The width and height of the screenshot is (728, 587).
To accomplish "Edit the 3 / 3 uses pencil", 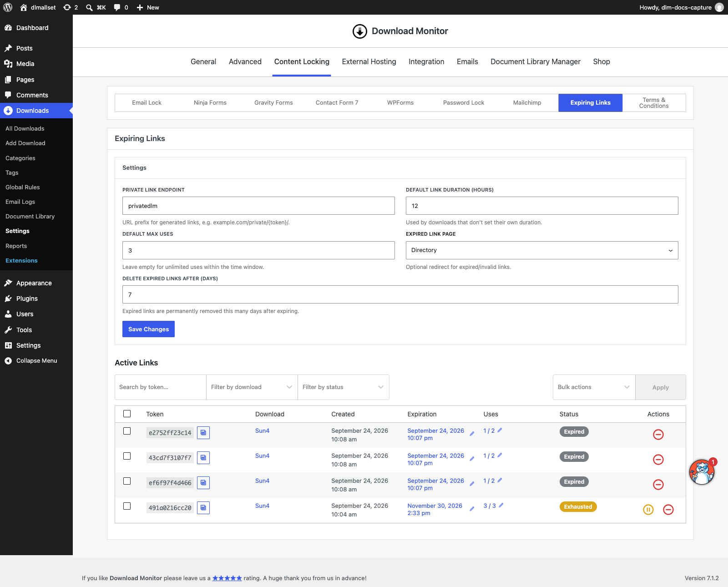I will pyautogui.click(x=501, y=505).
